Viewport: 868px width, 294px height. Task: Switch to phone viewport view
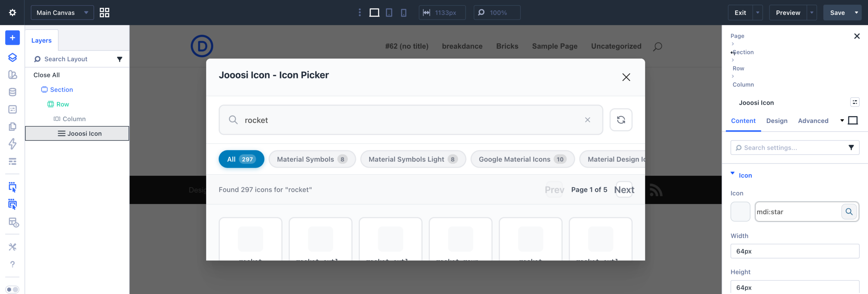coord(403,13)
